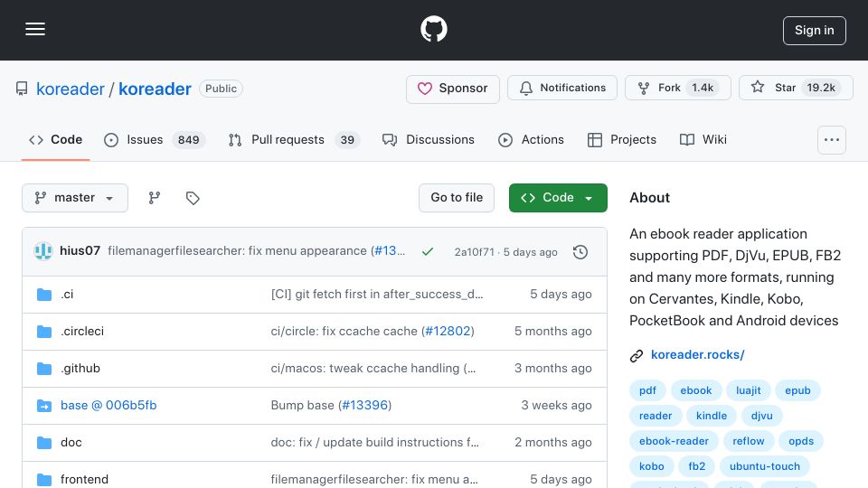Screen dimensions: 868x488
Task: Click the .circleci folder icon
Action: click(x=44, y=332)
